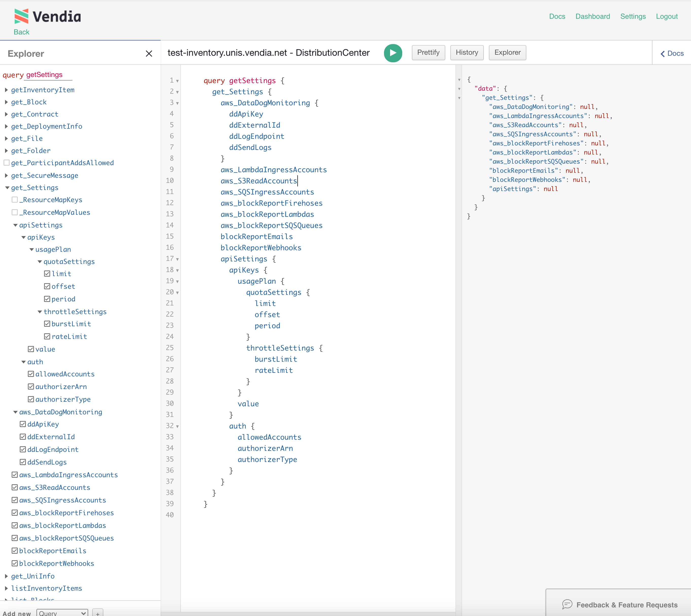The image size is (691, 616).
Task: Check get_ParticipantAddsAllowed checkbox
Action: [6, 162]
